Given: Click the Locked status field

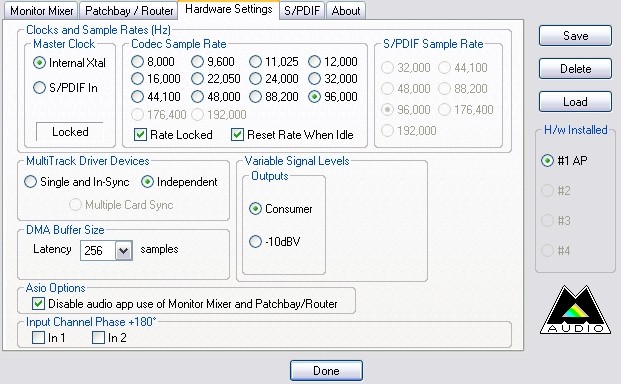Looking at the screenshot, I should [70, 132].
